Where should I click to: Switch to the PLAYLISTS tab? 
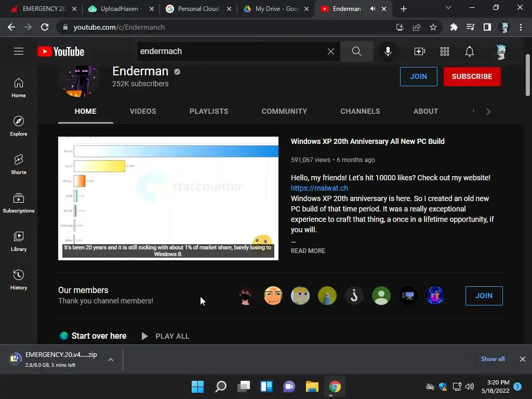209,111
